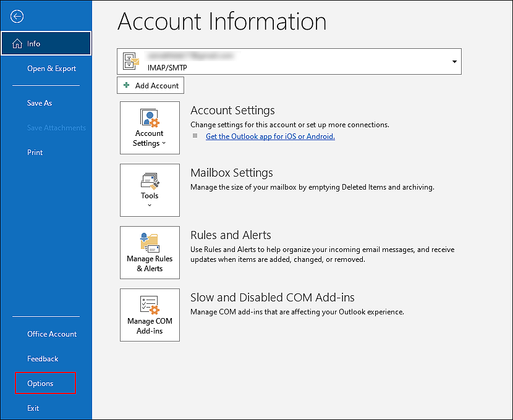Choose Save As from the sidebar
The image size is (513, 420).
(40, 103)
